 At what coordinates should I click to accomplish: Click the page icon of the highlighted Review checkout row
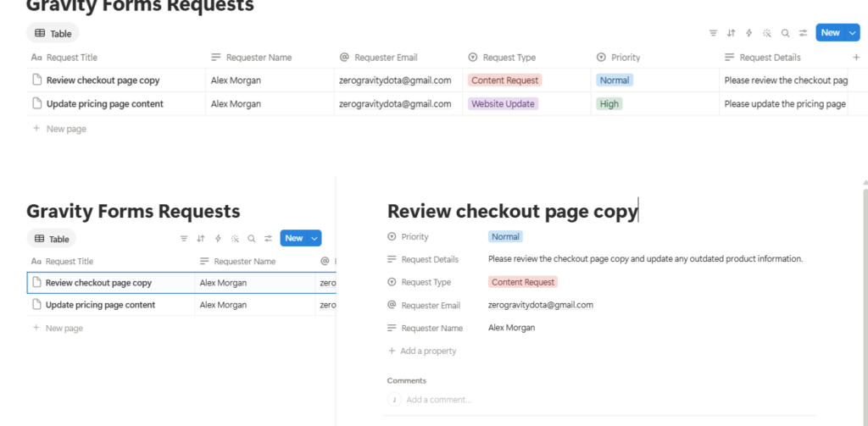37,282
